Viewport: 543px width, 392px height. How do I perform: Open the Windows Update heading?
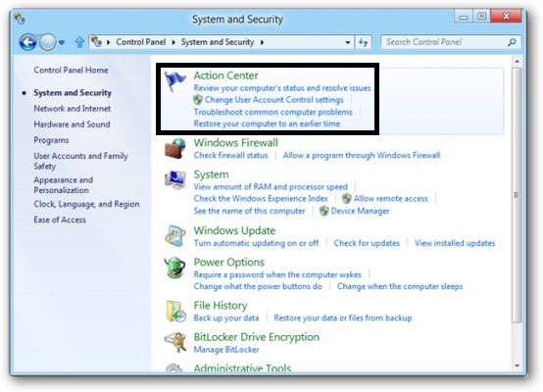pos(234,230)
